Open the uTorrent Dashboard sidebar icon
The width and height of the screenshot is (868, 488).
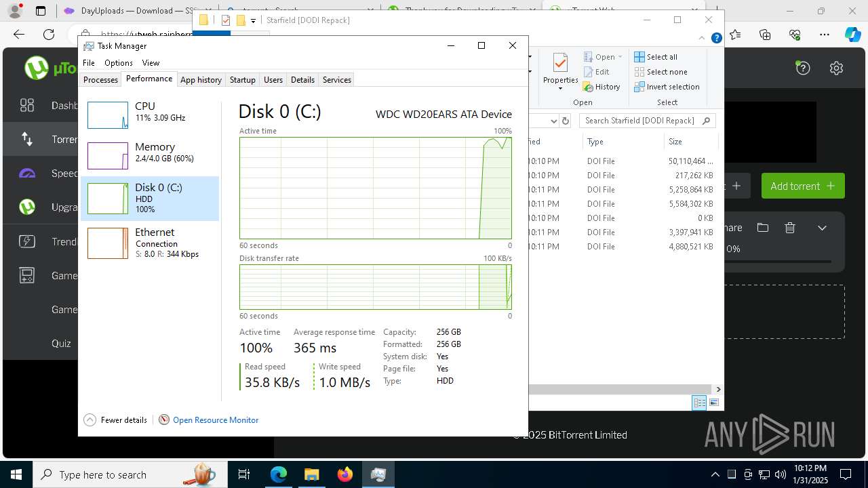click(x=27, y=105)
